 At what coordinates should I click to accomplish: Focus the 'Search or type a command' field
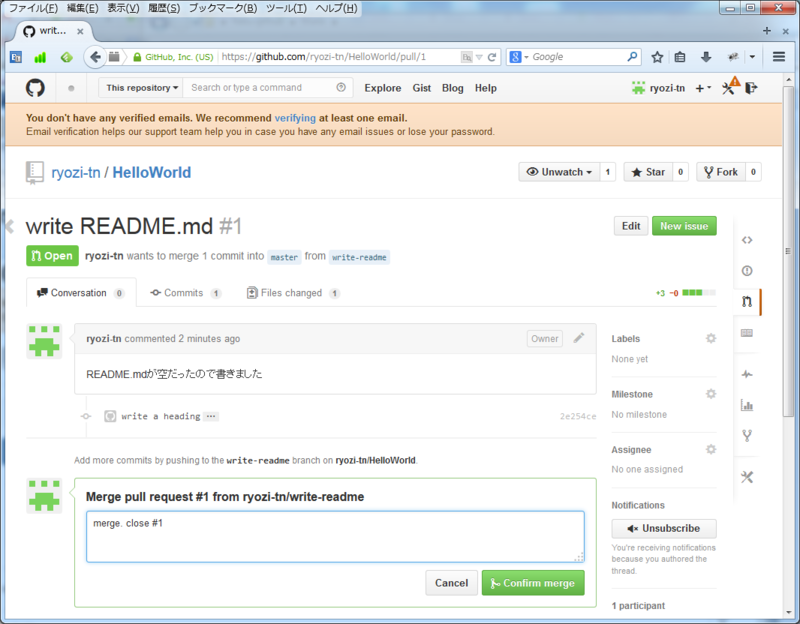[x=266, y=88]
